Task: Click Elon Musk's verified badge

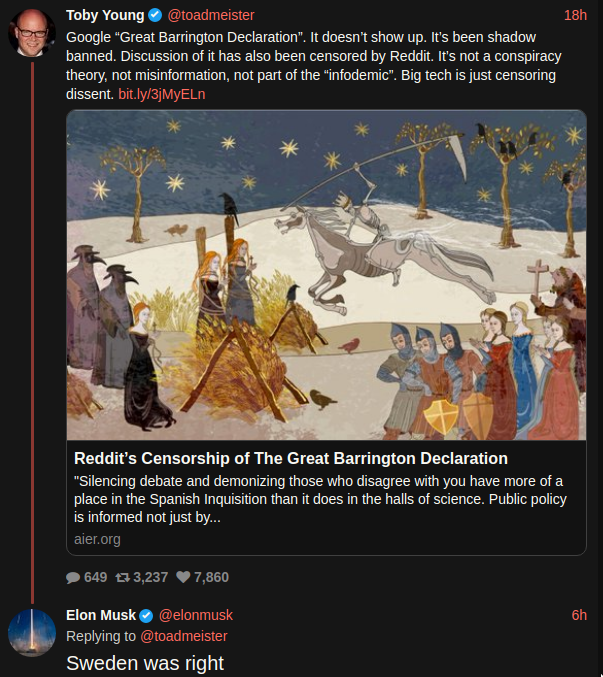Action: [x=146, y=615]
